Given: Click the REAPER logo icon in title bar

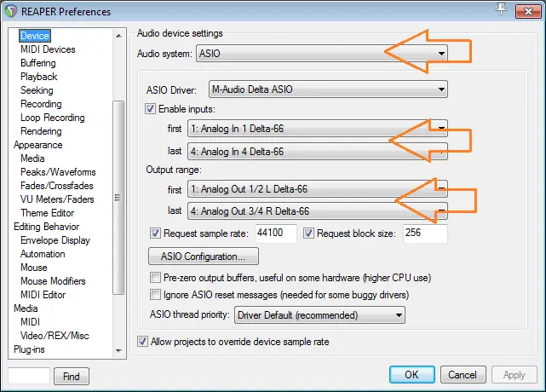Looking at the screenshot, I should (x=11, y=11).
